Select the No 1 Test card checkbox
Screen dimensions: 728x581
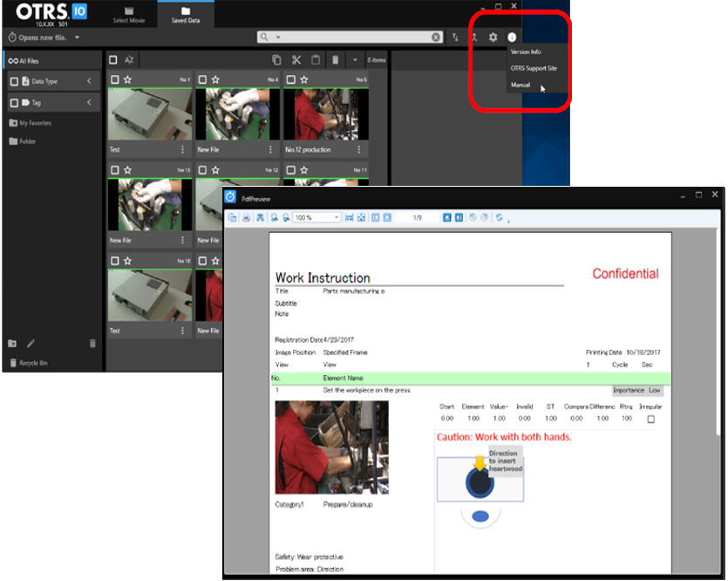tap(115, 80)
